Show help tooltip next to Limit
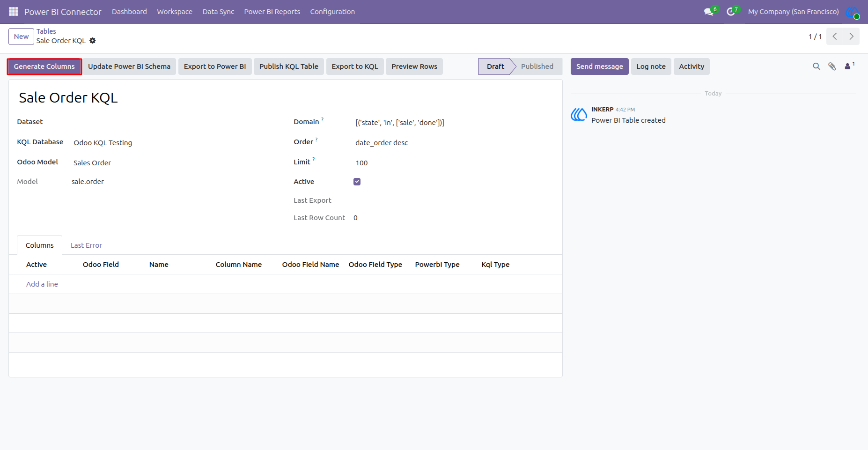The height and width of the screenshot is (450, 868). pos(314,159)
